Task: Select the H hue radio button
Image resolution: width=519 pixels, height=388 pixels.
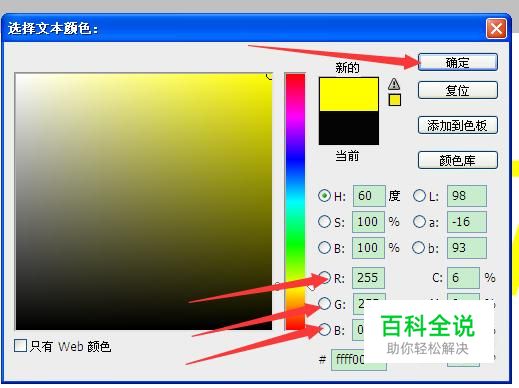Action: 324,196
